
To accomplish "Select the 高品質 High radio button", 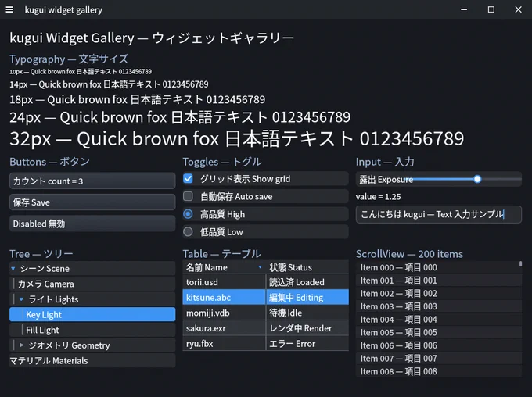I will 188,214.
